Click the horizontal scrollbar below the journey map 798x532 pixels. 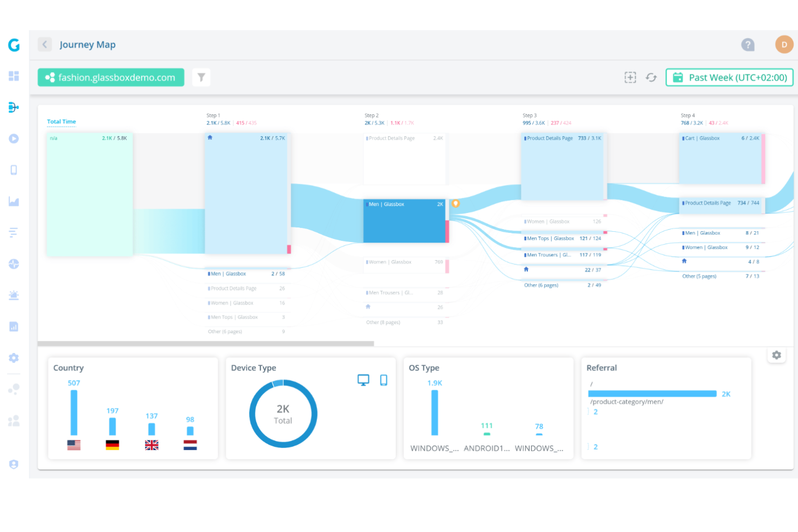205,343
